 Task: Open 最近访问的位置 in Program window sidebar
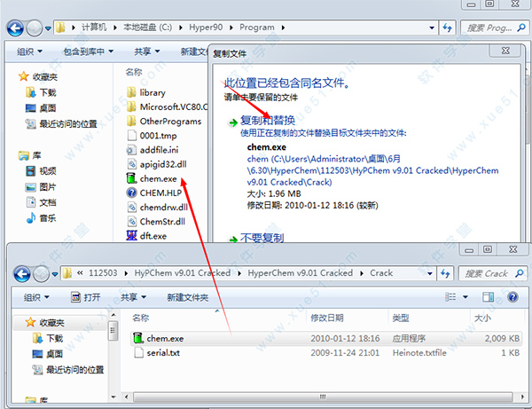(61, 124)
